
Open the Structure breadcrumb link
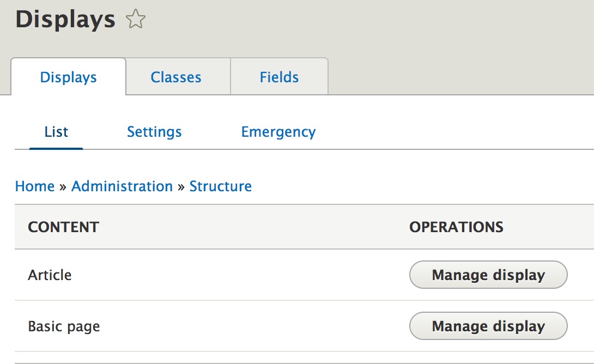pyautogui.click(x=221, y=186)
